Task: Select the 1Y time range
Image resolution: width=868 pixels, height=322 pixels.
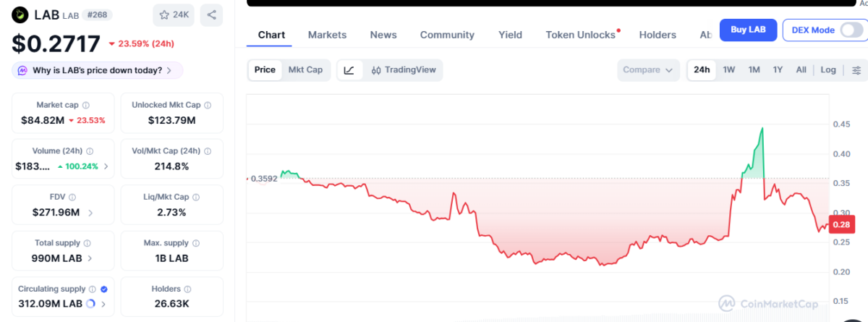Action: click(778, 70)
